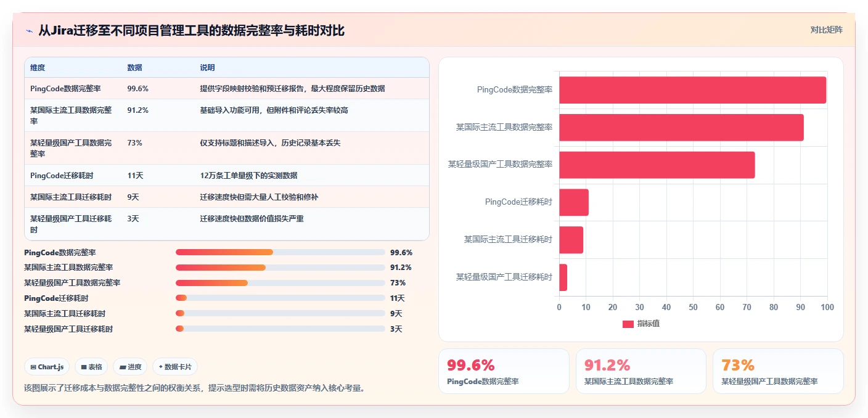
Task: Click the PingCode数据完整率 progress bar
Action: click(x=280, y=252)
